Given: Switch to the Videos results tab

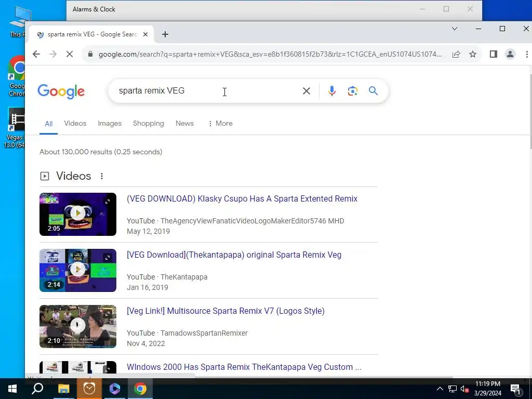Looking at the screenshot, I should click(75, 124).
